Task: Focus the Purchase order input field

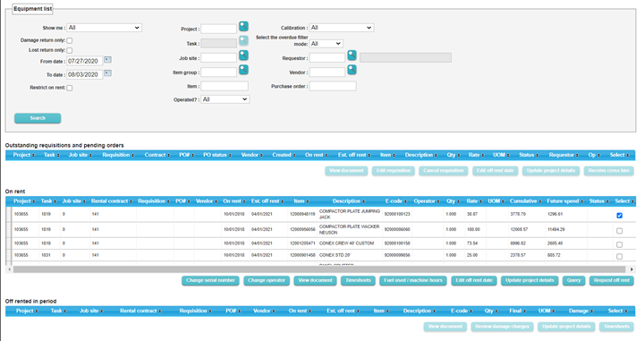Action: pos(333,86)
